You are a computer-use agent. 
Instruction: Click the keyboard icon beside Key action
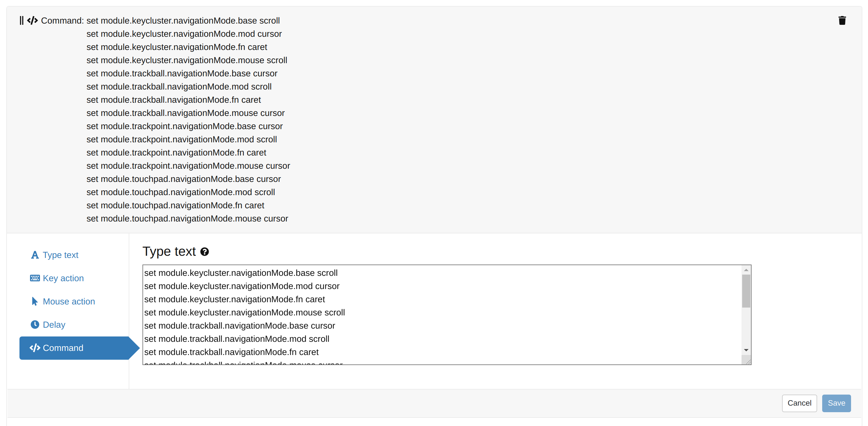click(x=35, y=278)
